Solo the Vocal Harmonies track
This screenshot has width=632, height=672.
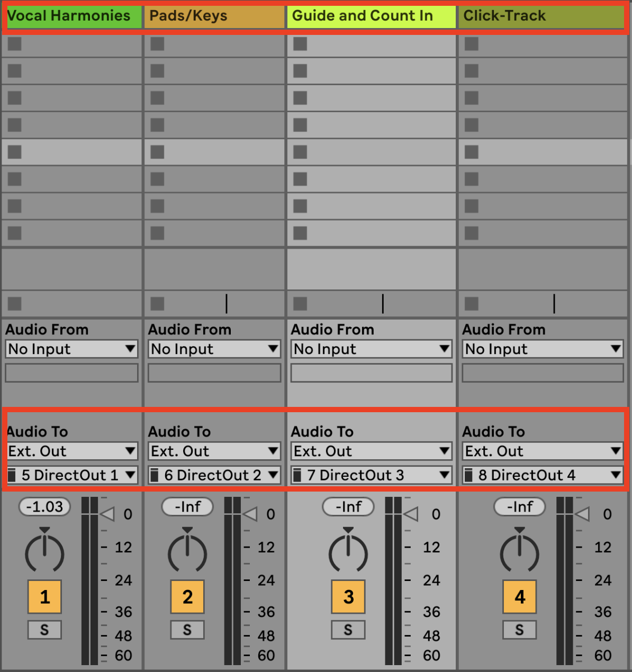pos(44,630)
